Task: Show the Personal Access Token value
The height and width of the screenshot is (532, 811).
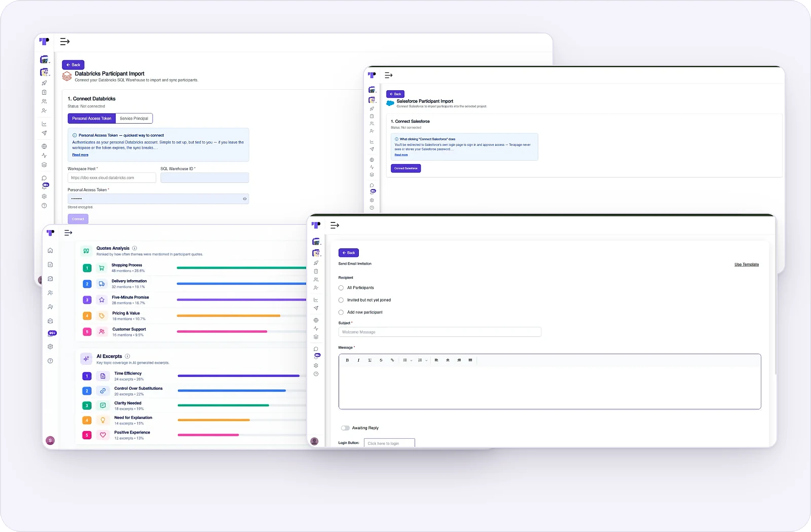Action: [245, 199]
